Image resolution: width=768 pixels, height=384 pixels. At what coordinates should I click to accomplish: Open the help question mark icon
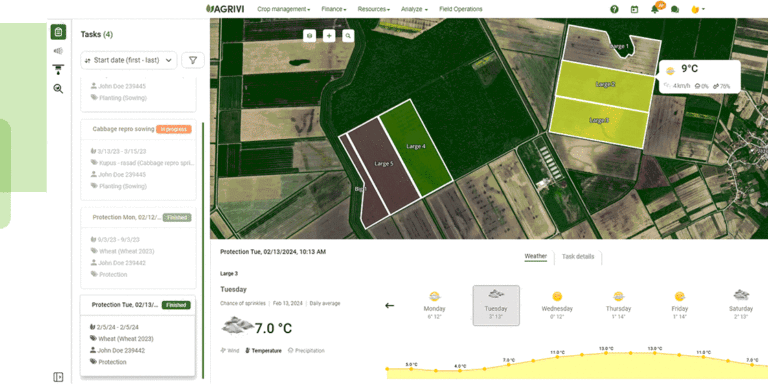tap(614, 9)
